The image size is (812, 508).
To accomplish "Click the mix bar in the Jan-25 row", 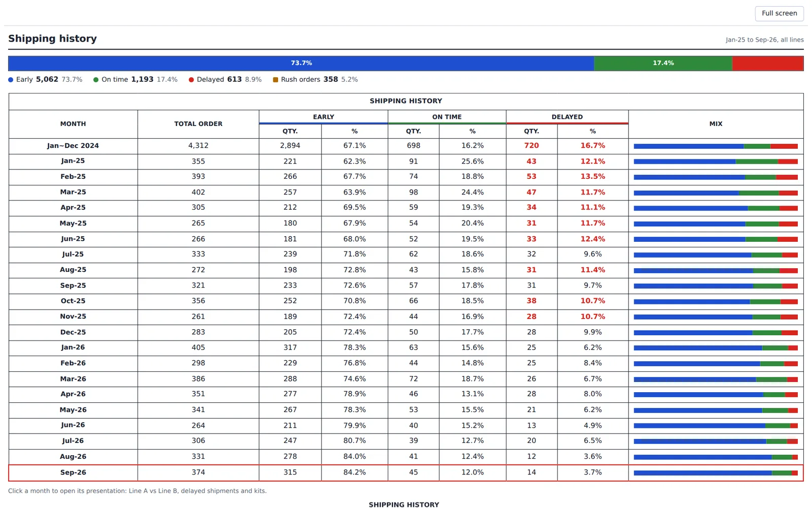I will click(716, 162).
